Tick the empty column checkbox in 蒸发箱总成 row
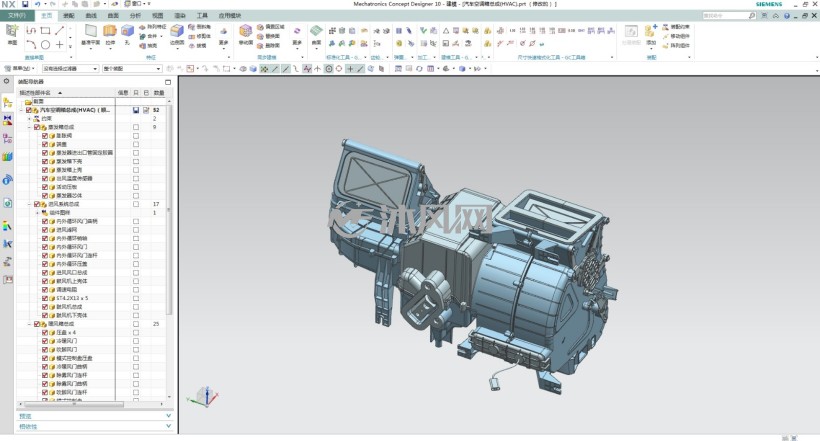820x441 pixels. (x=136, y=127)
